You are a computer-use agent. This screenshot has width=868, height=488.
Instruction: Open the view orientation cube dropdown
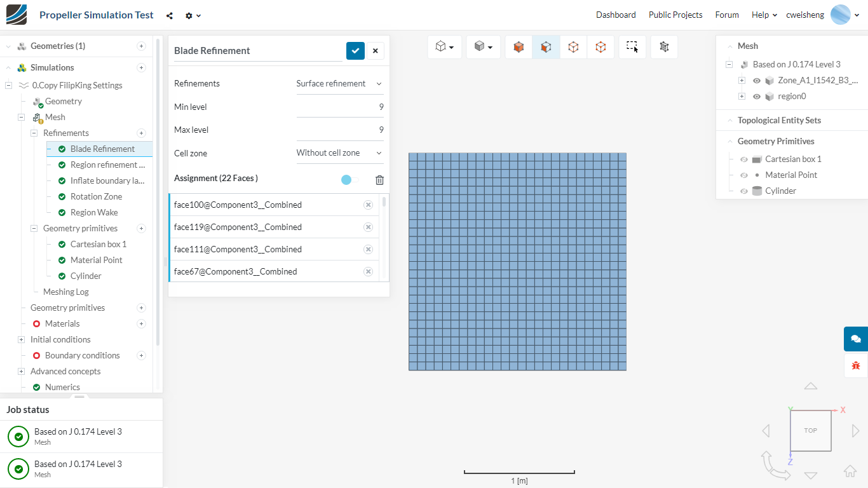pyautogui.click(x=445, y=47)
